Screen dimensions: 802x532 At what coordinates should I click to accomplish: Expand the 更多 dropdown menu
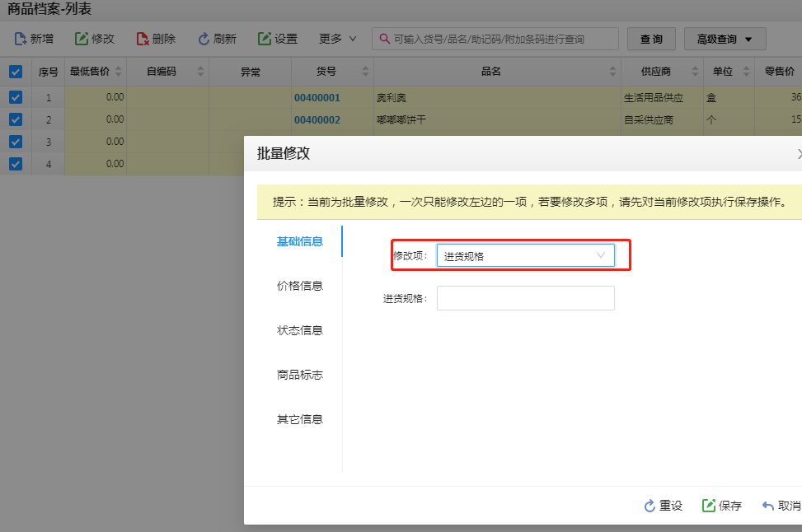pyautogui.click(x=338, y=39)
